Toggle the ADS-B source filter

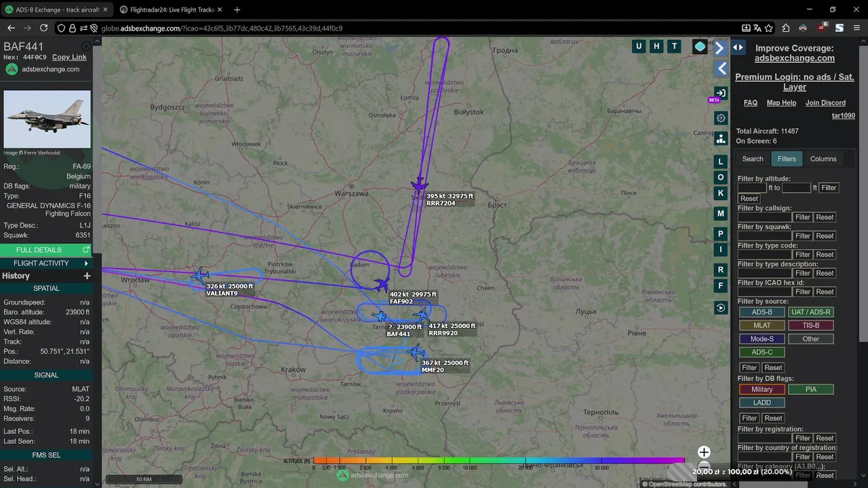[x=762, y=312]
